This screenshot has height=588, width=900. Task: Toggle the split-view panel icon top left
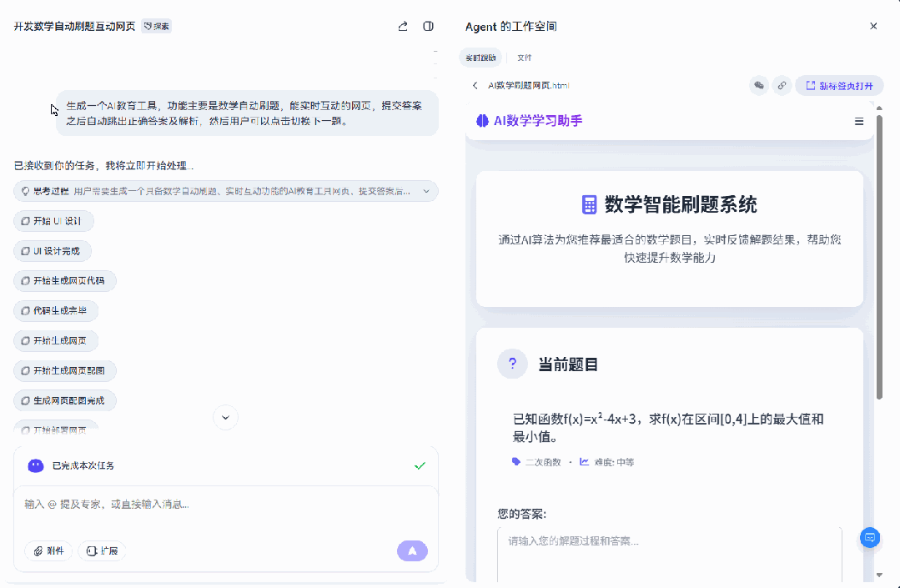point(428,26)
